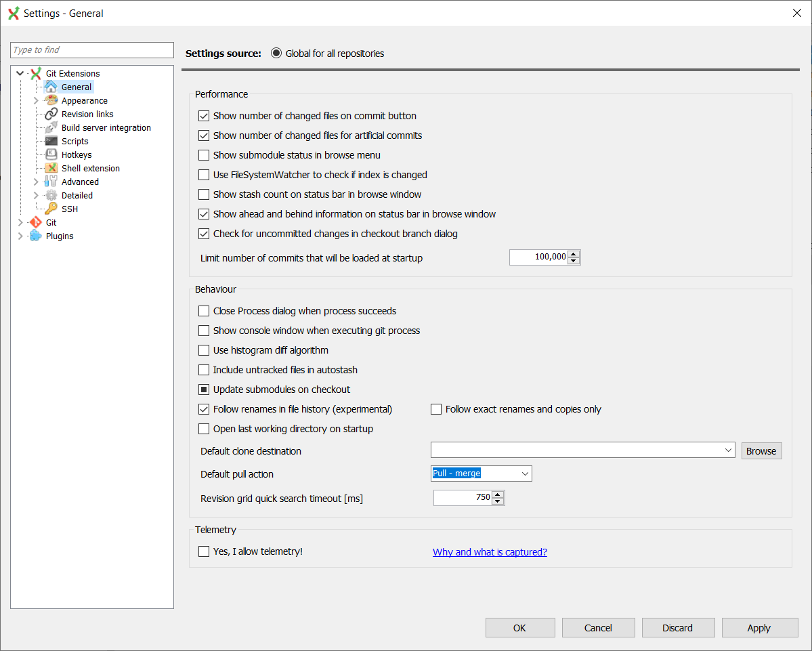Screen dimensions: 812x651
Task: Enable Yes, I allow telemetry
Action: tap(204, 551)
